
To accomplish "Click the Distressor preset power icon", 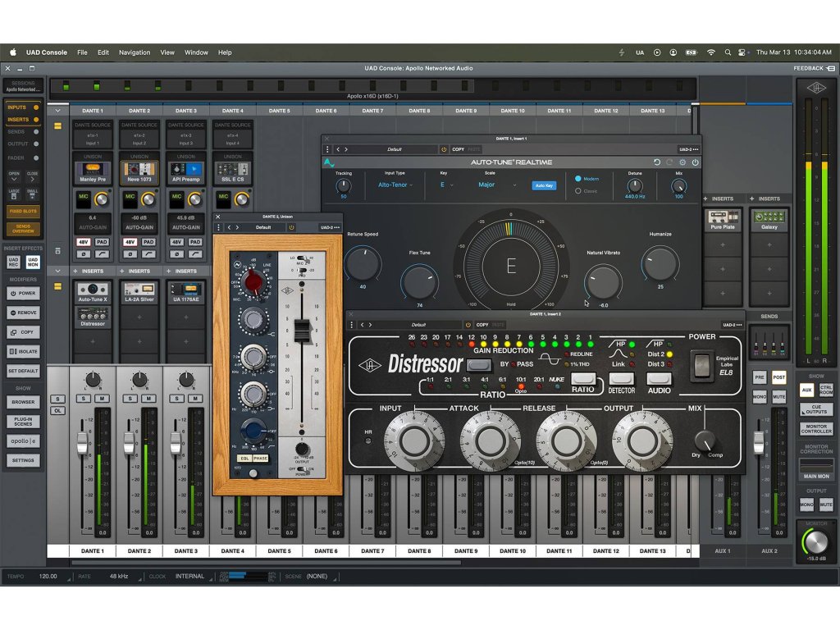I will click(x=467, y=325).
